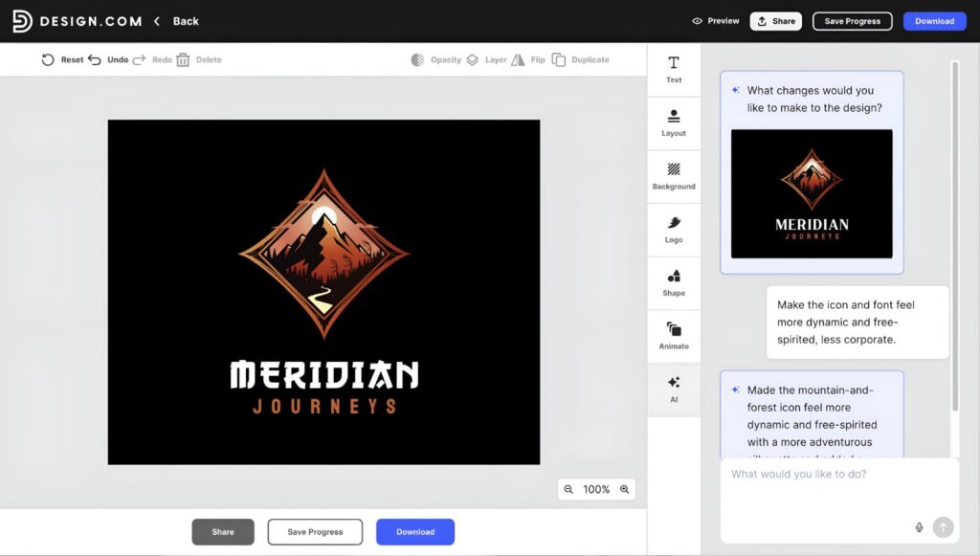
Task: Click the top bar Share button
Action: coord(775,21)
